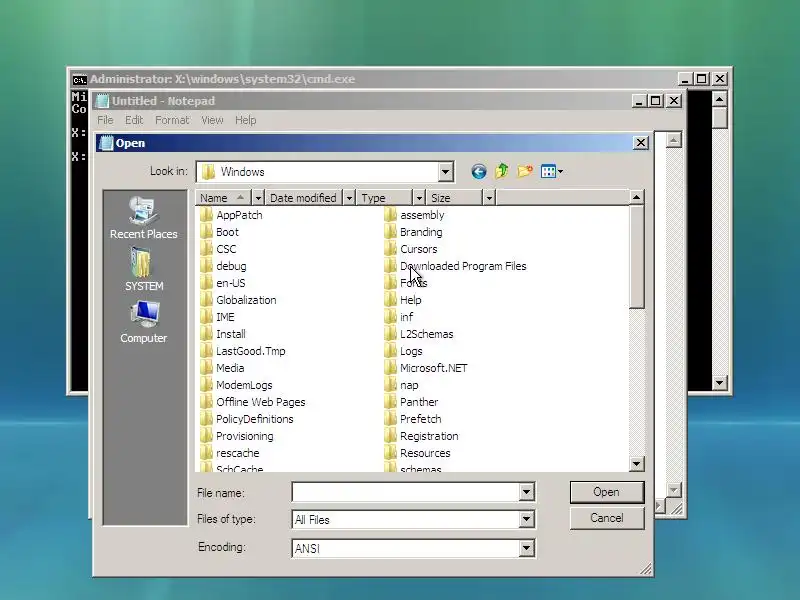
Task: Sort by the Name column header
Action: [x=223, y=197]
